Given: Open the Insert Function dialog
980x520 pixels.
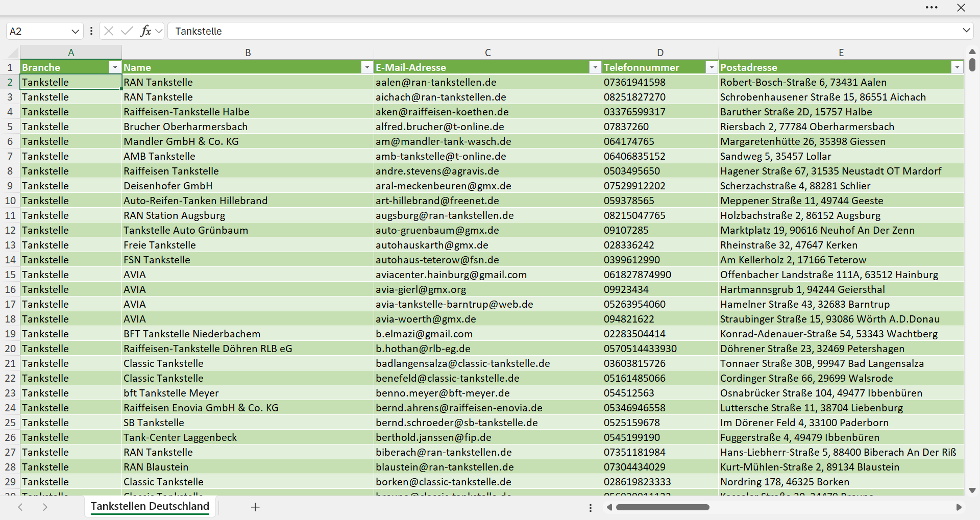Looking at the screenshot, I should (145, 31).
